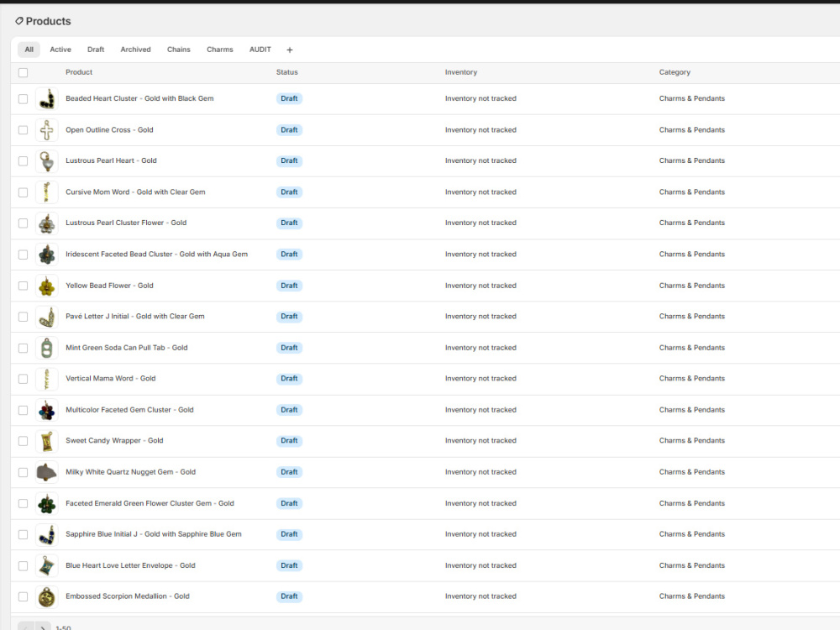
Task: Click Inventory not tracked for Iridescent Faceted Bead Cluster
Action: (480, 255)
